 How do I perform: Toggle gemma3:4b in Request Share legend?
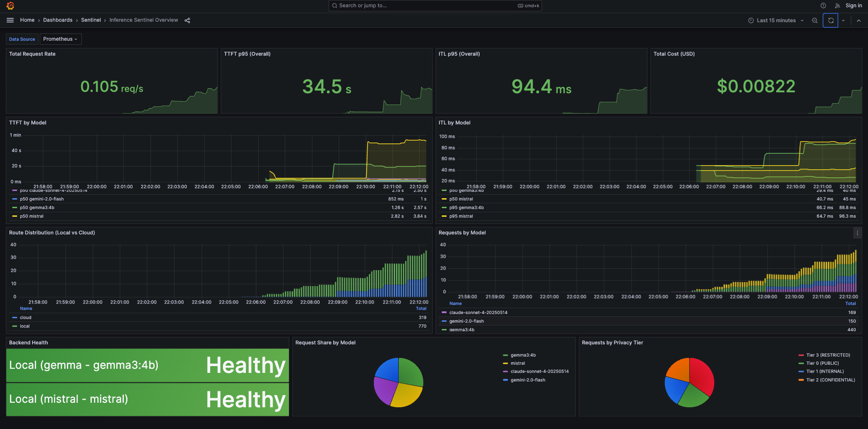522,355
